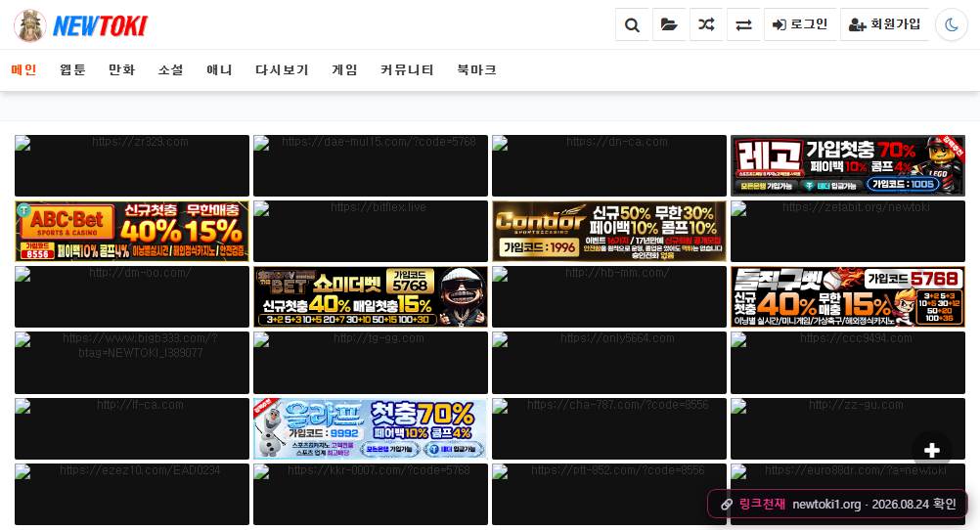Click the swap arrows icon
The image size is (980, 530).
click(x=743, y=25)
